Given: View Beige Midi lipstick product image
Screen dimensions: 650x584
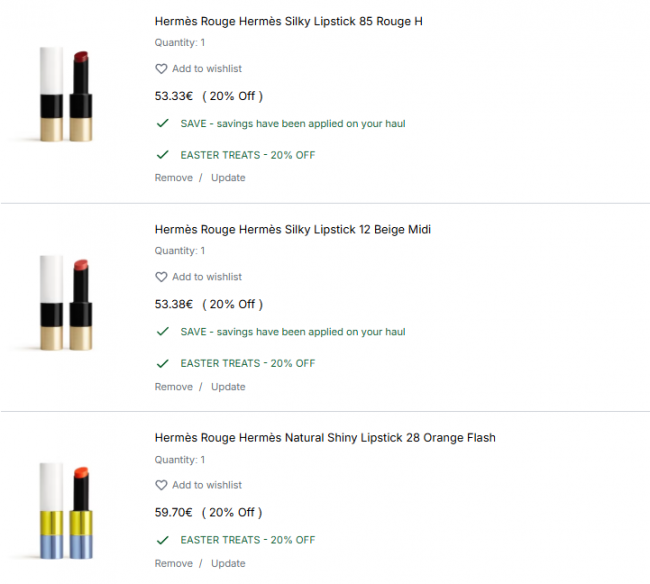Looking at the screenshot, I should (x=65, y=303).
